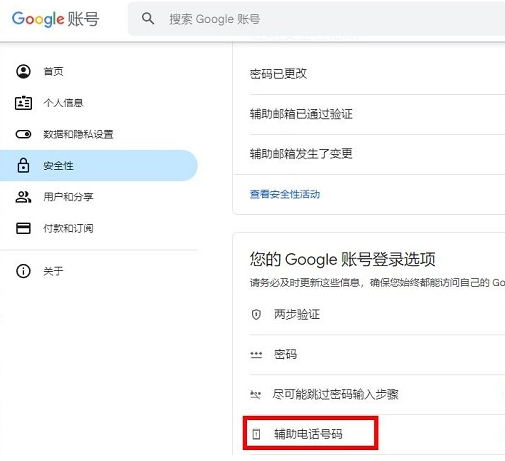
Task: Click the search magnifier icon
Action: coord(148,18)
